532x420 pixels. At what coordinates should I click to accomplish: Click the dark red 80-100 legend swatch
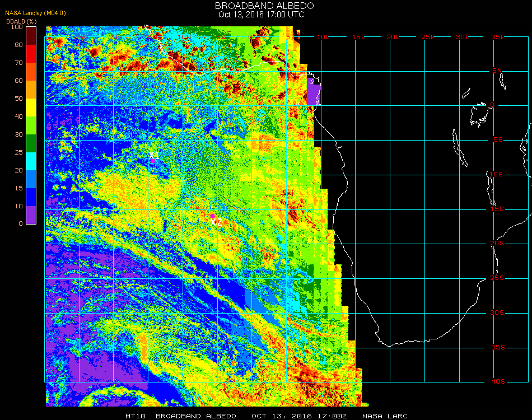[x=31, y=36]
